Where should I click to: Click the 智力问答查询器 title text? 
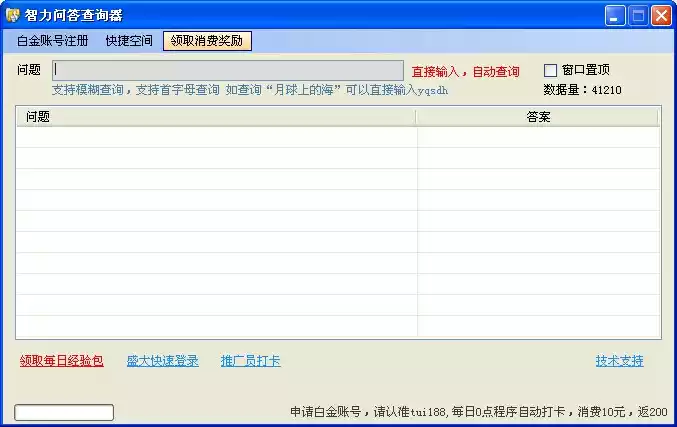click(73, 16)
